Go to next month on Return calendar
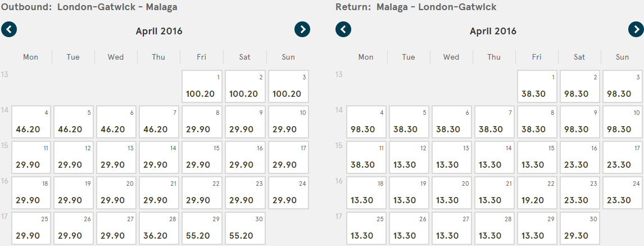The image size is (644, 246). point(636,30)
